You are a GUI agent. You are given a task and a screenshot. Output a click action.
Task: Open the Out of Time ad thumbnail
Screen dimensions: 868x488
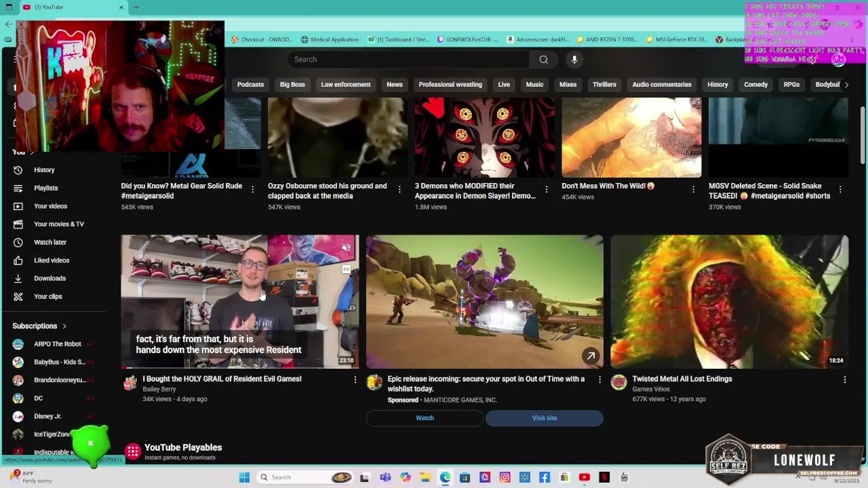click(x=485, y=302)
